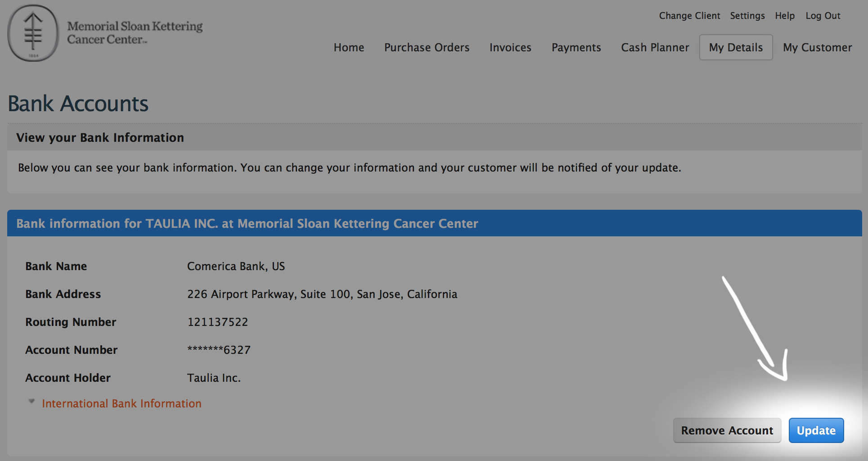Click the Memorial Sloan Kettering Cancer Center name
Viewport: 868px width, 461px height.
point(135,32)
